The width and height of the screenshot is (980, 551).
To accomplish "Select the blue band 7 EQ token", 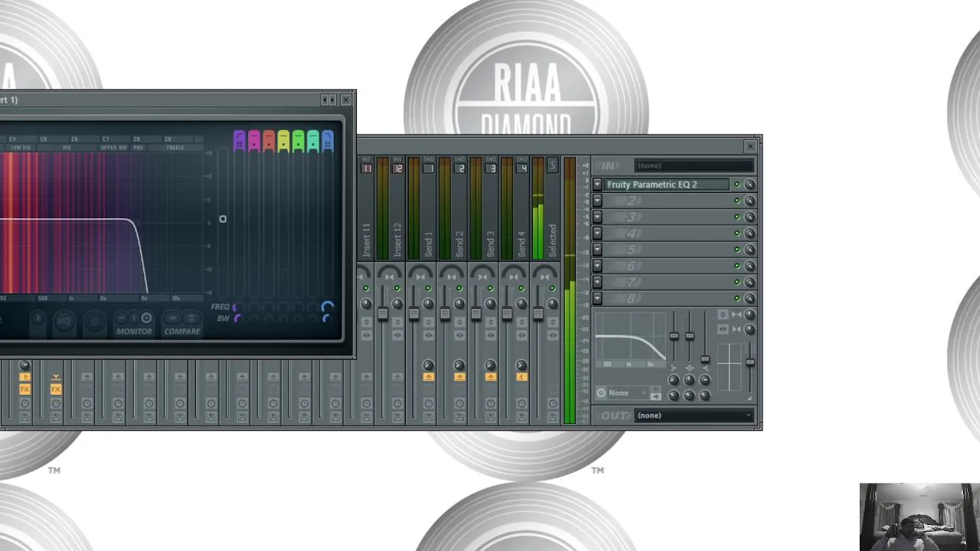I will click(328, 141).
